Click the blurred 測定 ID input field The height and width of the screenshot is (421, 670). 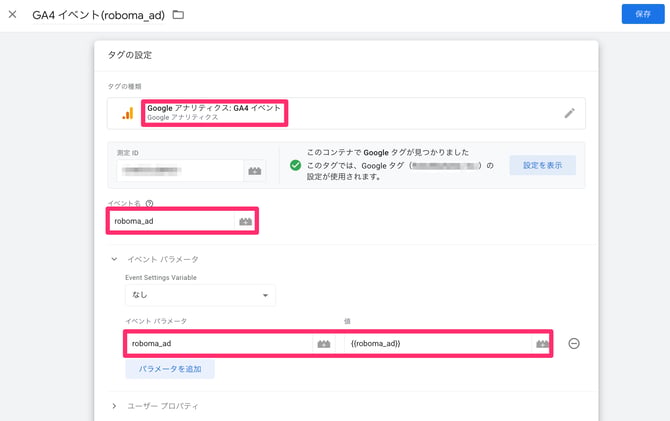point(180,171)
